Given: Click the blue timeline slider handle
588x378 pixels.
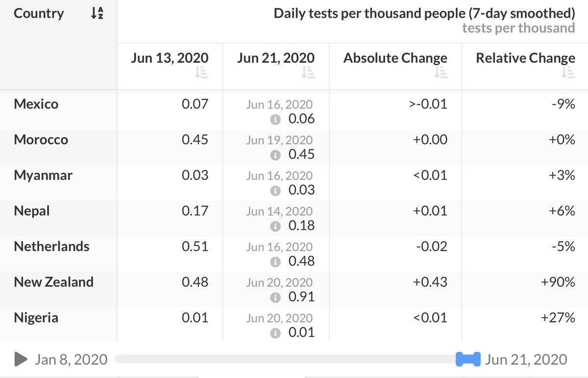Looking at the screenshot, I should click(467, 359).
